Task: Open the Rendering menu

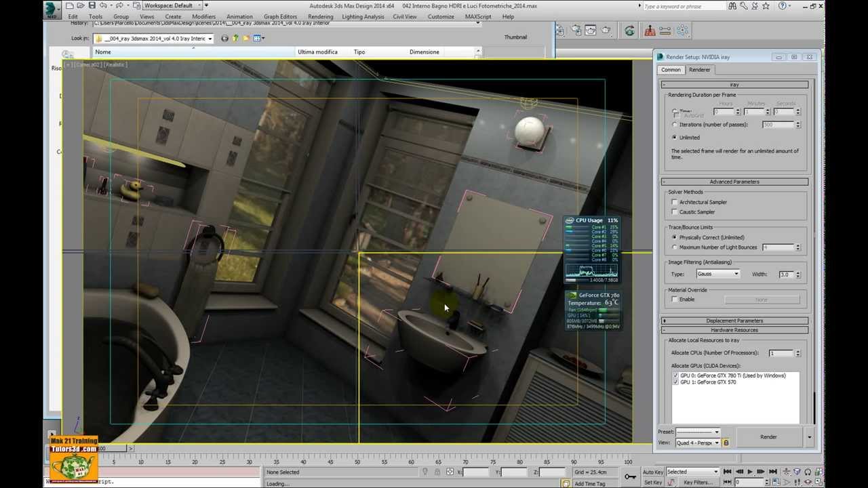Action: coord(321,16)
